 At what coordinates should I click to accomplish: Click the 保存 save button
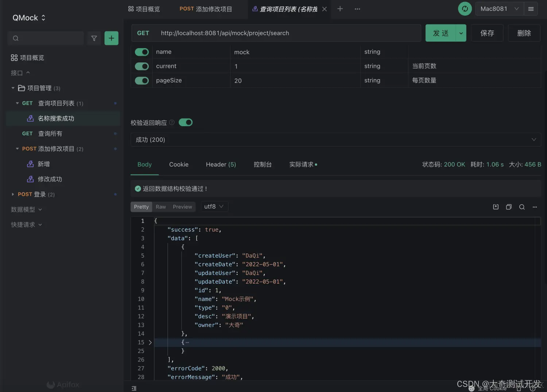(487, 33)
